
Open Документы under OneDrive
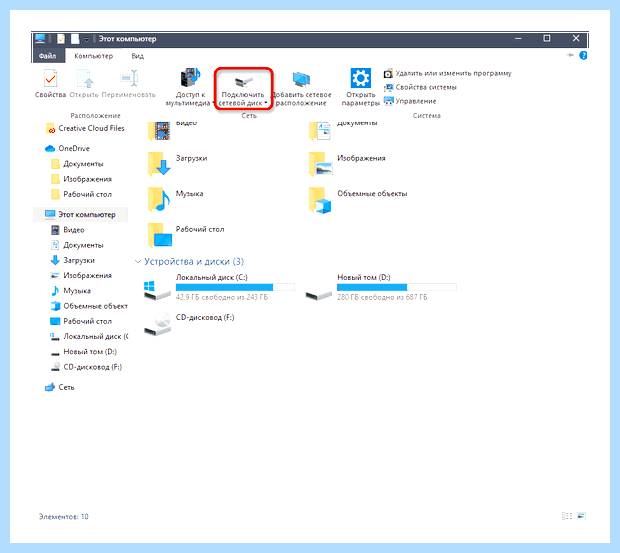(x=78, y=164)
